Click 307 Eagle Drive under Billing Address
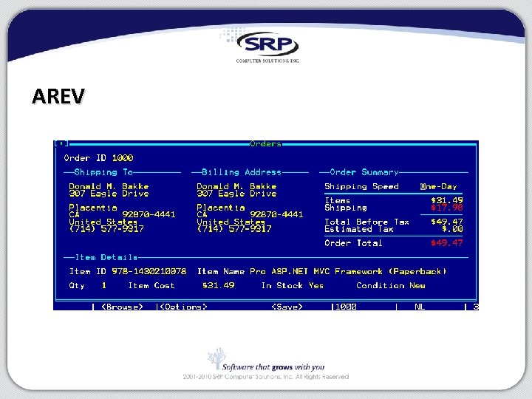Viewport: 532px width, 399px height. [x=237, y=194]
